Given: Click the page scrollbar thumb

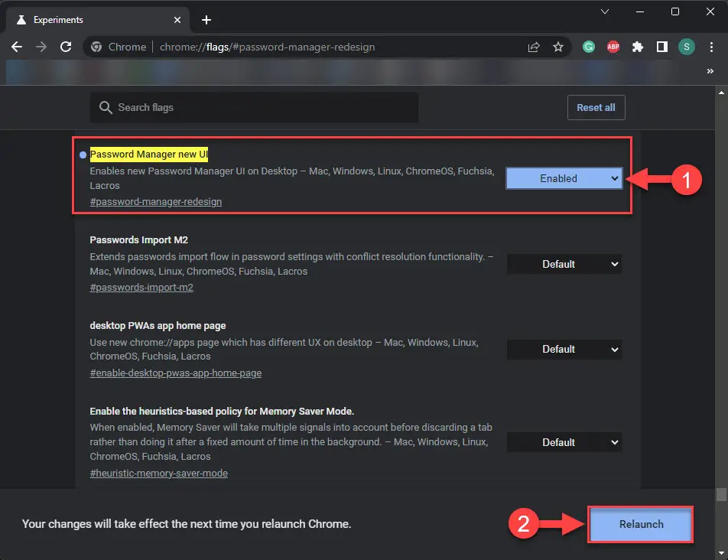Looking at the screenshot, I should click(x=721, y=494).
